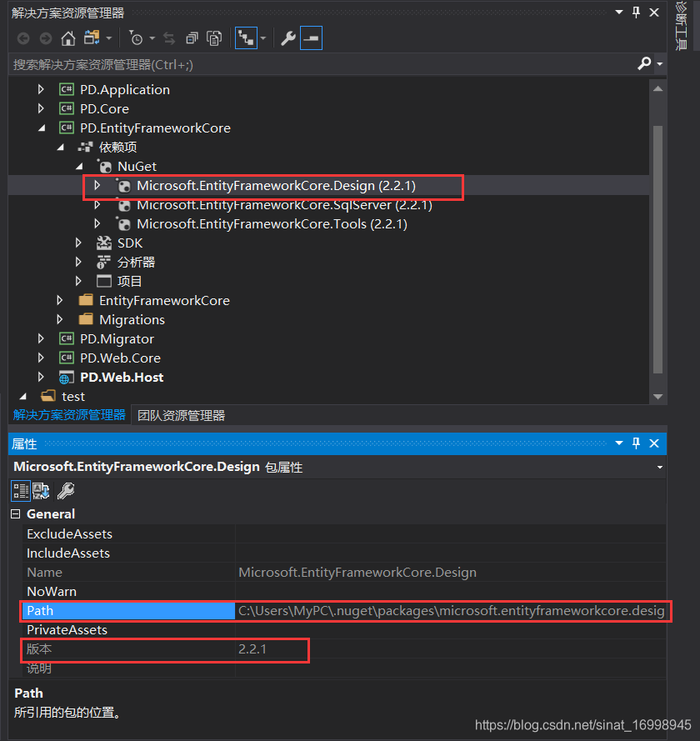Select the SDK tree item
The height and width of the screenshot is (741, 700).
click(130, 243)
